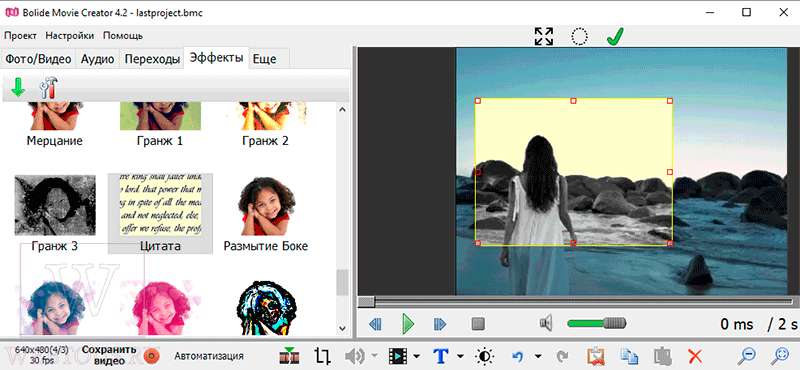Click the split clip film icon

click(289, 355)
